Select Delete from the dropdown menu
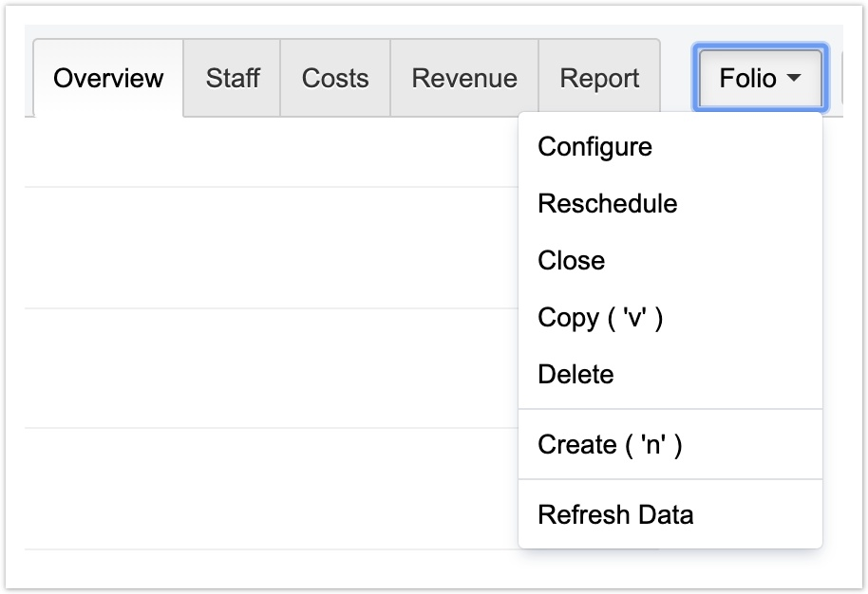 [576, 375]
